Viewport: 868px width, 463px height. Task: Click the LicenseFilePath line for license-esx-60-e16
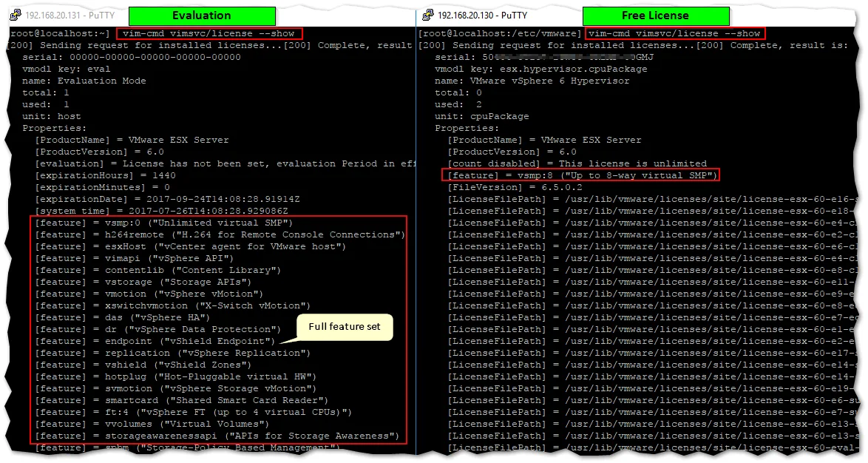tap(653, 200)
